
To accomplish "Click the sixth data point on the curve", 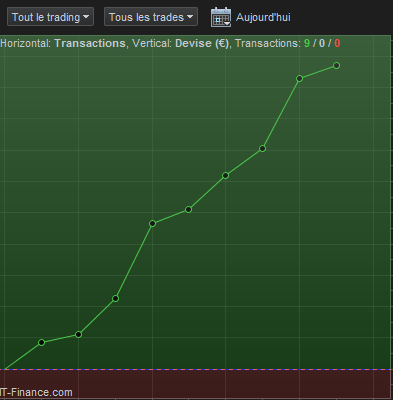I will tap(225, 175).
